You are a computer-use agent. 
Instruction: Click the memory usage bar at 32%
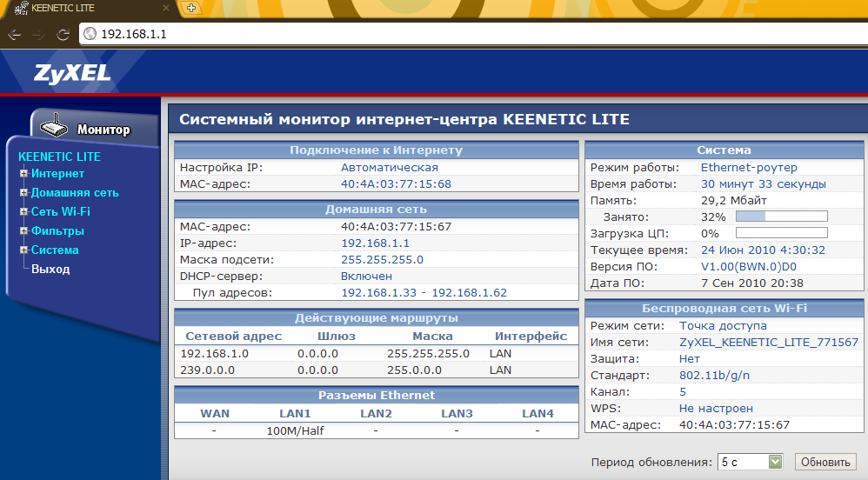pyautogui.click(x=782, y=217)
